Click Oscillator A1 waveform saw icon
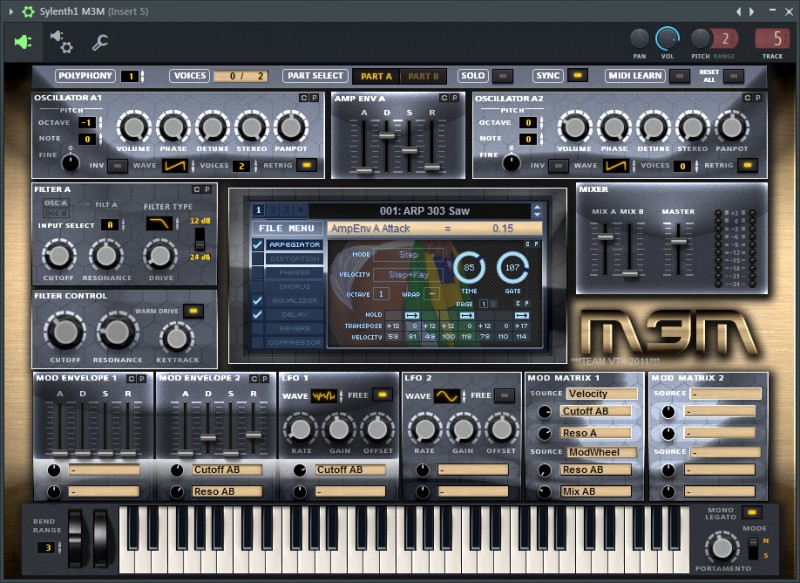 [175, 165]
